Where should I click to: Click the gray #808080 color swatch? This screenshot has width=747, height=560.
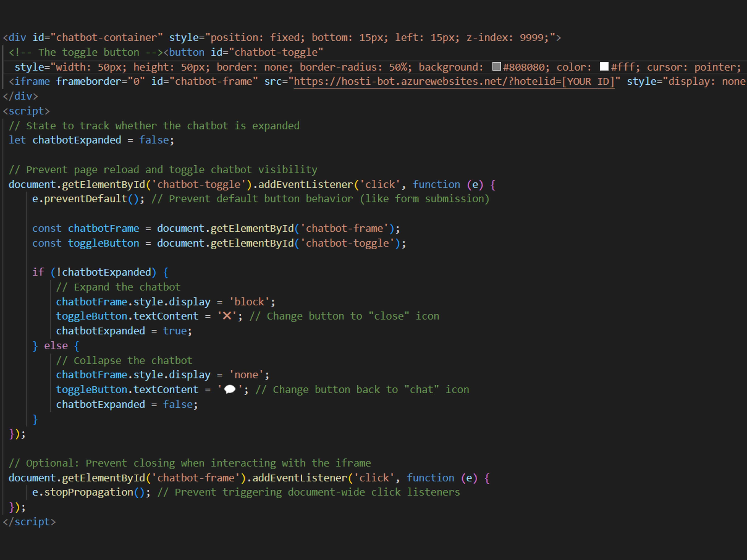coord(496,67)
